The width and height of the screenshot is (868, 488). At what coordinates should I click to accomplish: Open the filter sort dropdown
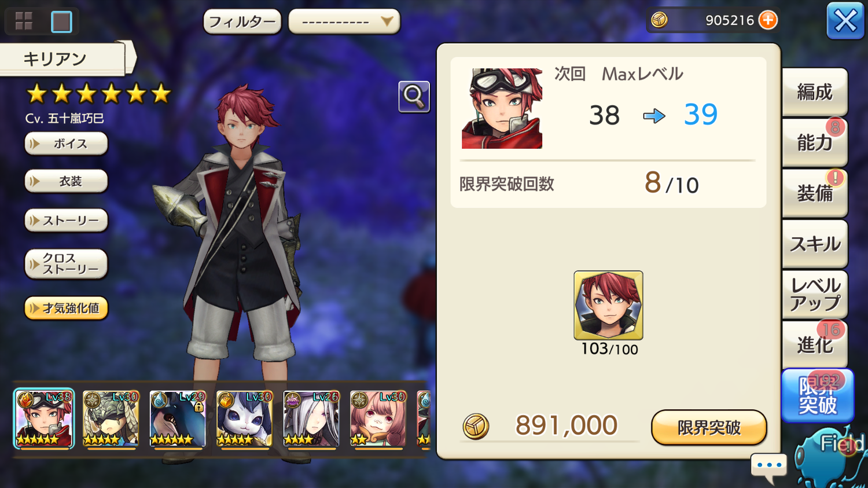click(344, 22)
